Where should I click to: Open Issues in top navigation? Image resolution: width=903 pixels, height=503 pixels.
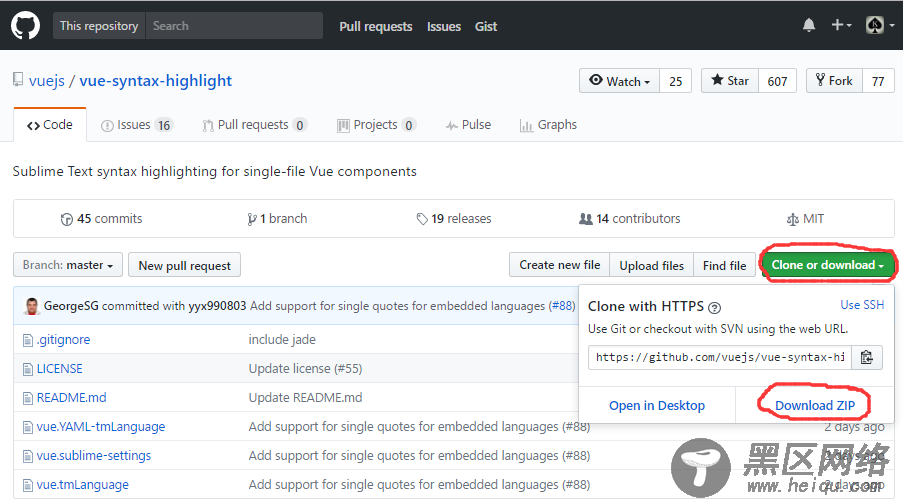point(443,27)
